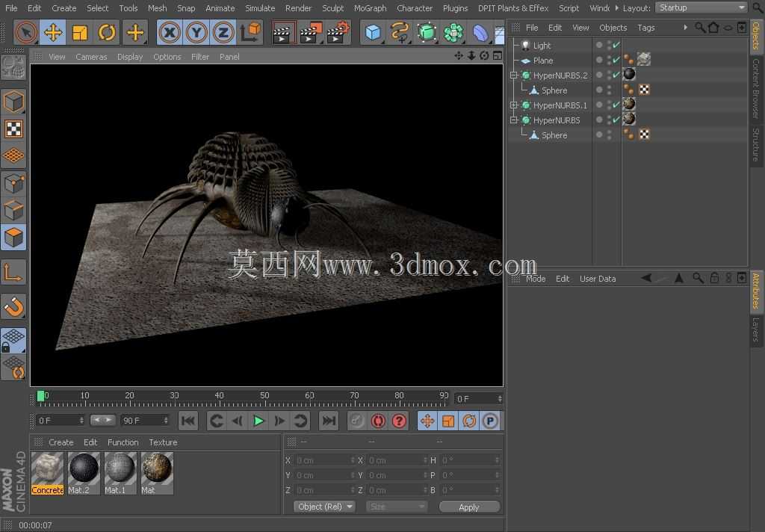This screenshot has height=532, width=765.
Task: Toggle Snap magnet icon
Action: click(x=13, y=307)
